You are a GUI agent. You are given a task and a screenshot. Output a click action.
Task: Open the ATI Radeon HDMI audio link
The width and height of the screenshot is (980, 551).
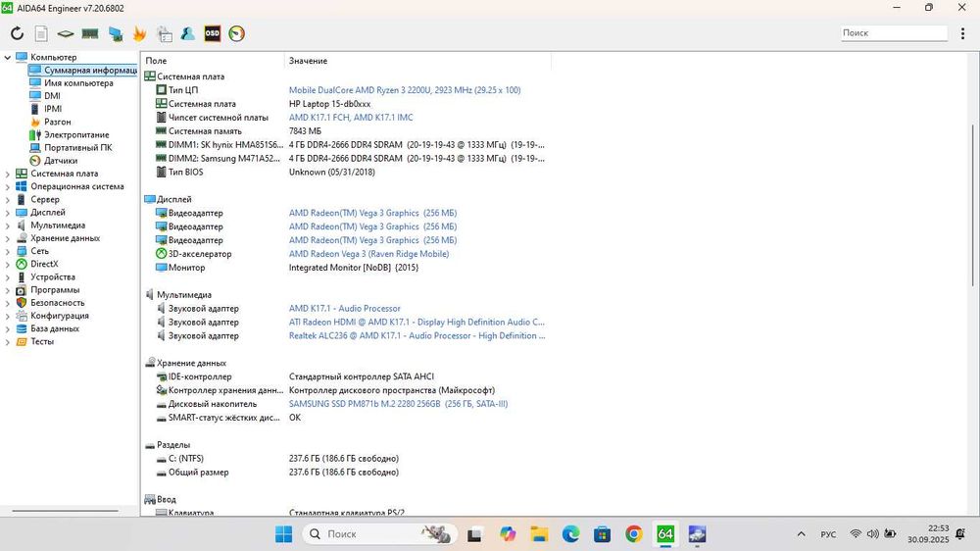coord(416,323)
